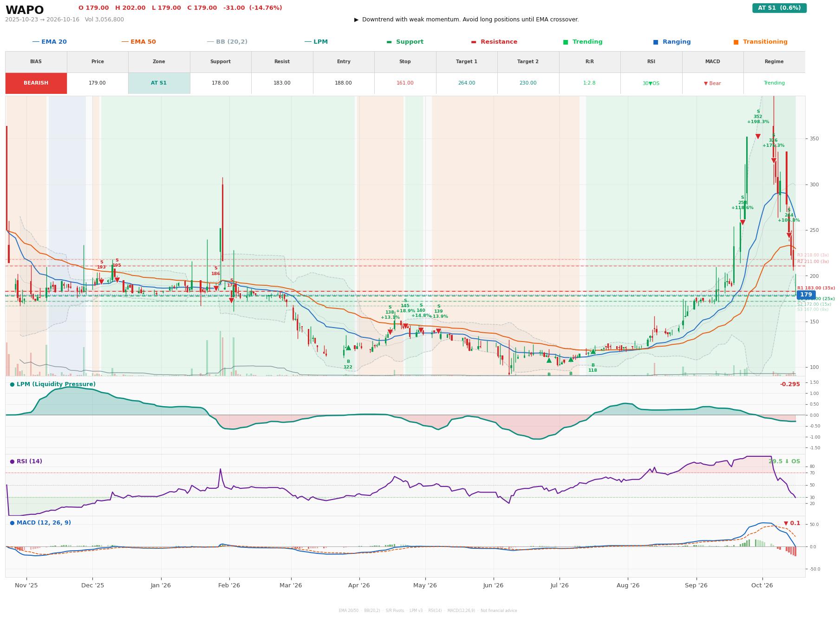Screen dimensions: 840x618
Task: Click the sell marker 140 +14.8%
Action: [x=421, y=331]
